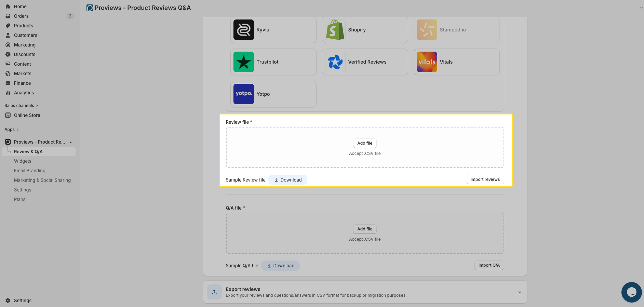The height and width of the screenshot is (307, 644).
Task: Click the Home sidebar icon
Action: point(8,6)
